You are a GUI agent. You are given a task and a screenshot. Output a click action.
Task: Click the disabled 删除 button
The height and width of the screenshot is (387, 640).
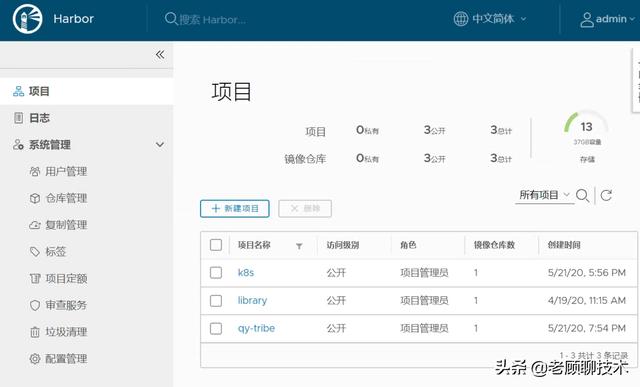click(x=305, y=209)
